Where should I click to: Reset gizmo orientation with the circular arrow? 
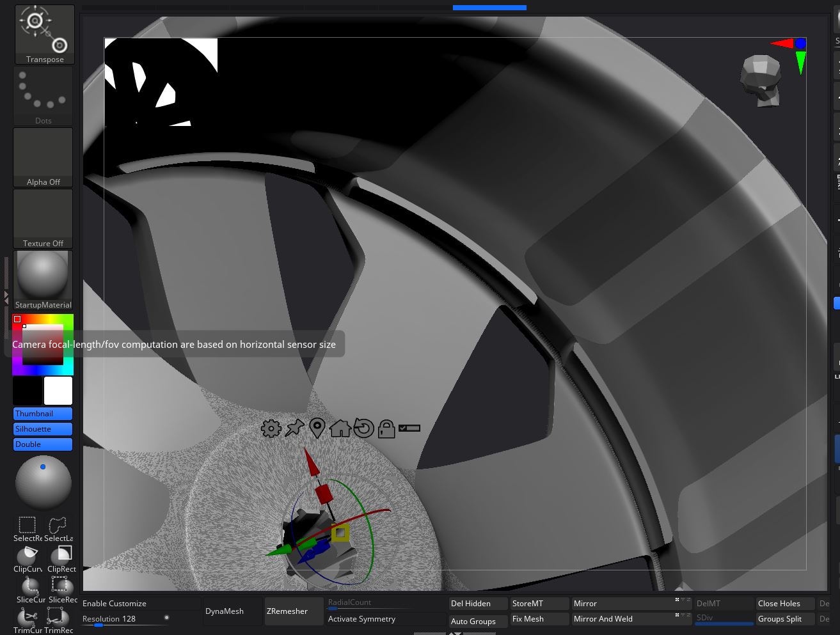tap(363, 428)
